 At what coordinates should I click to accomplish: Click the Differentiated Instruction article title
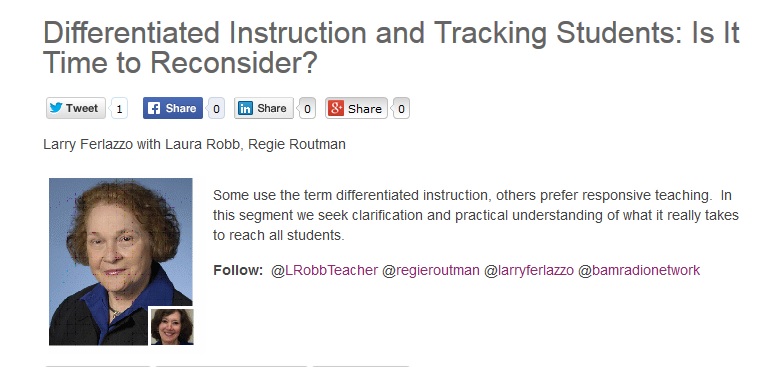[x=391, y=48]
